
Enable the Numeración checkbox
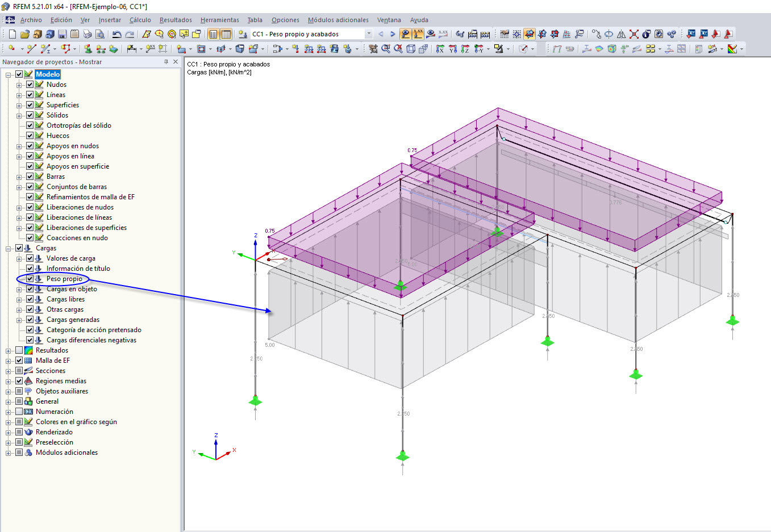(19, 412)
